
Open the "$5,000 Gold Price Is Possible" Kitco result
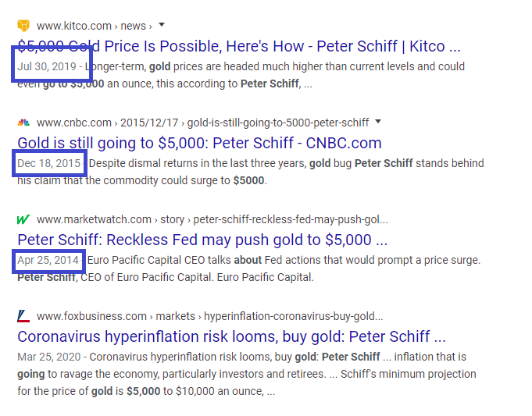tap(238, 46)
